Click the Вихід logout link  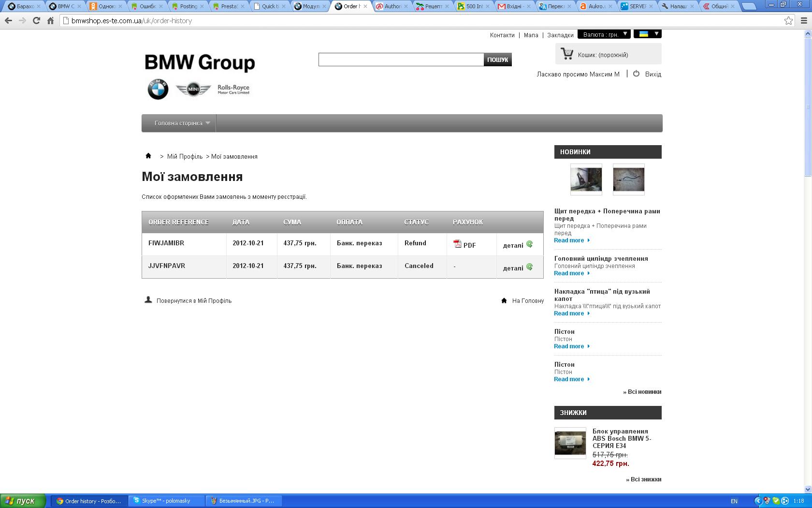tap(653, 74)
